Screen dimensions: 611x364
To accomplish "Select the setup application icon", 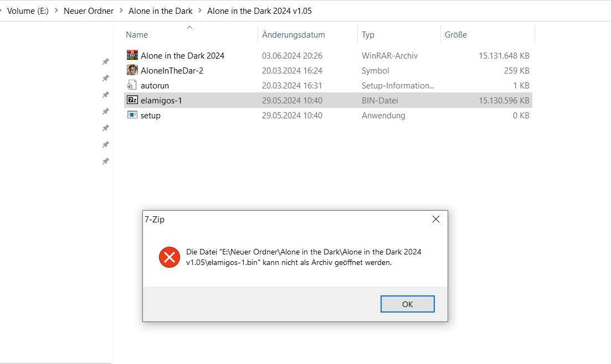I will point(132,115).
